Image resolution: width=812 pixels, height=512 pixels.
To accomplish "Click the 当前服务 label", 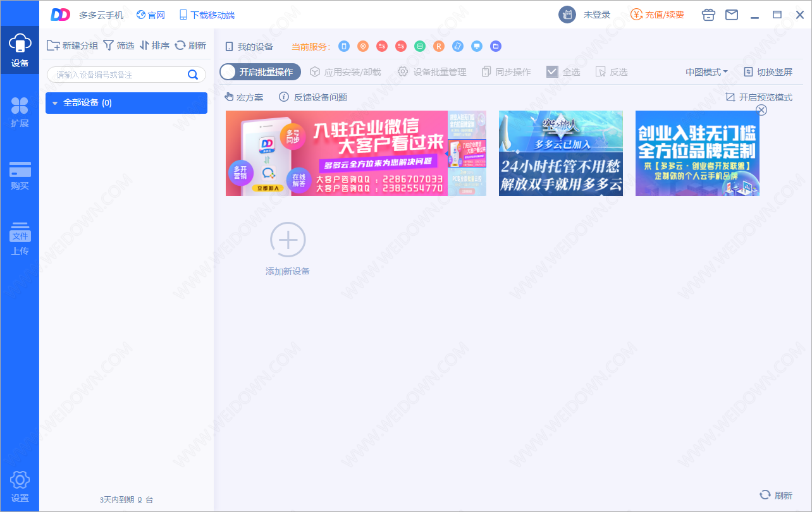I will (x=311, y=47).
